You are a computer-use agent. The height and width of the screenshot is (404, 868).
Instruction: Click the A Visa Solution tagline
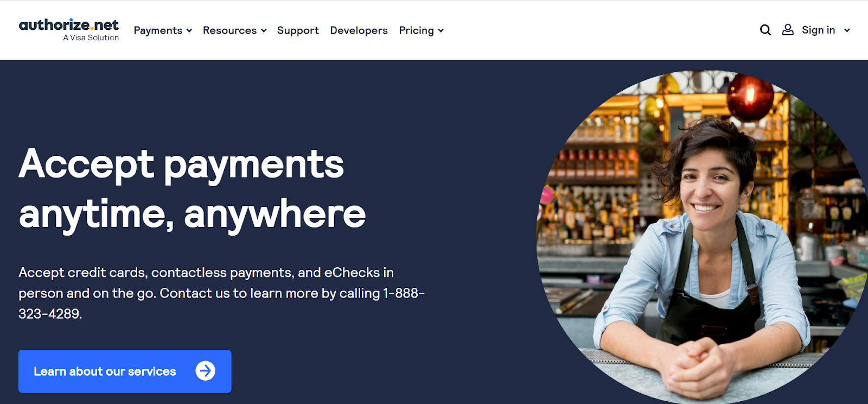click(91, 37)
